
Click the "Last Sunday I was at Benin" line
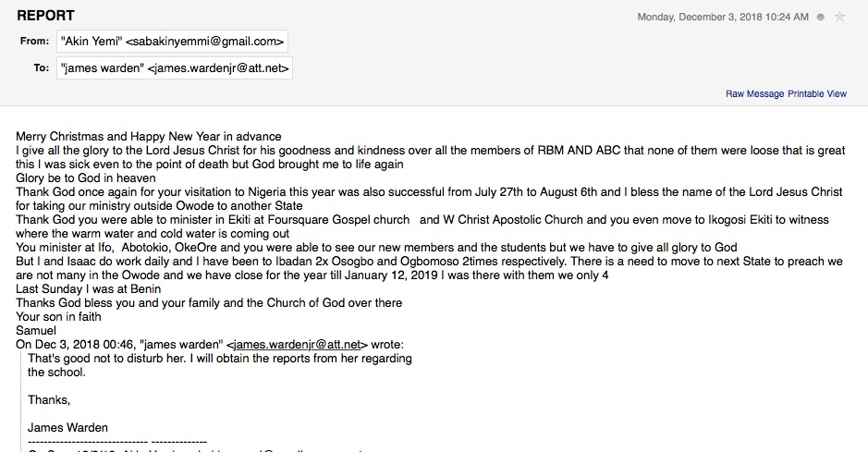click(x=94, y=288)
